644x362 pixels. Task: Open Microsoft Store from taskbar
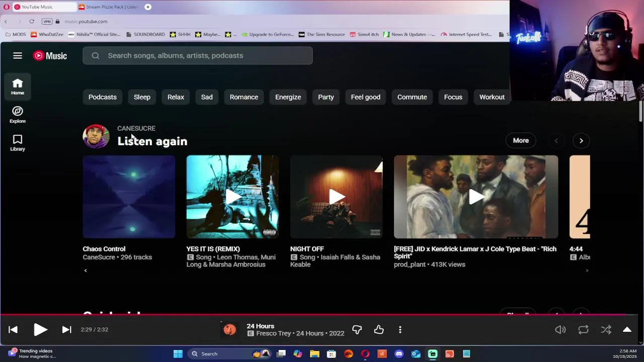(x=332, y=354)
